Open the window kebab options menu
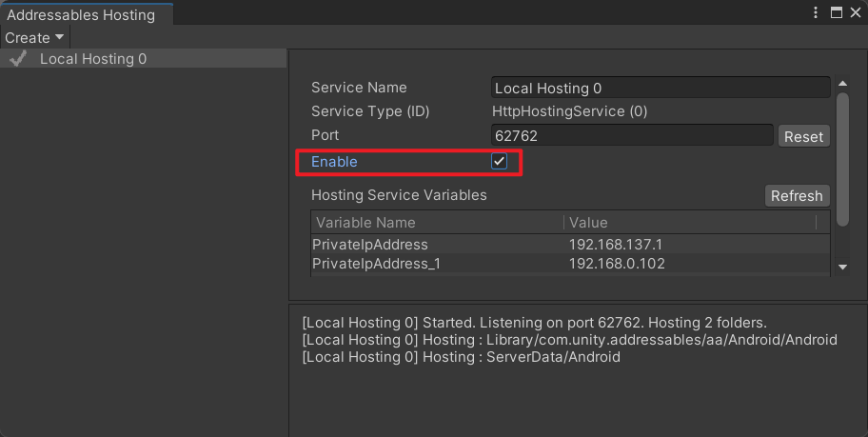This screenshot has height=437, width=868. coord(816,12)
